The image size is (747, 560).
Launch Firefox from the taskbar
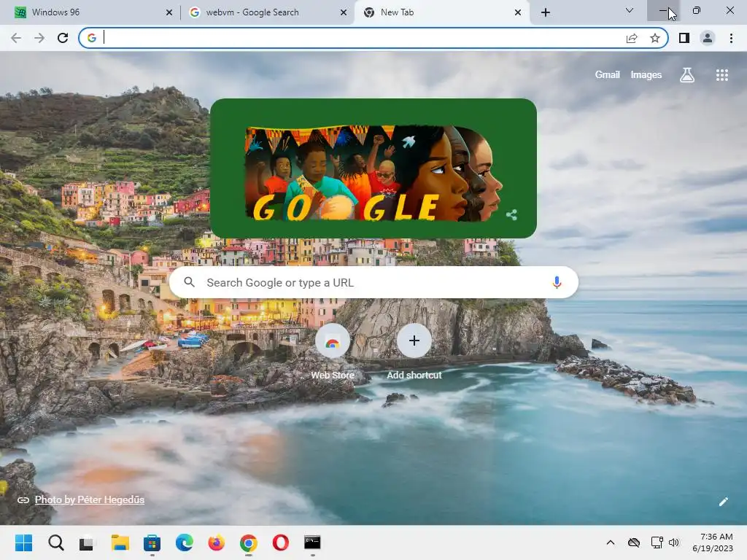point(216,542)
